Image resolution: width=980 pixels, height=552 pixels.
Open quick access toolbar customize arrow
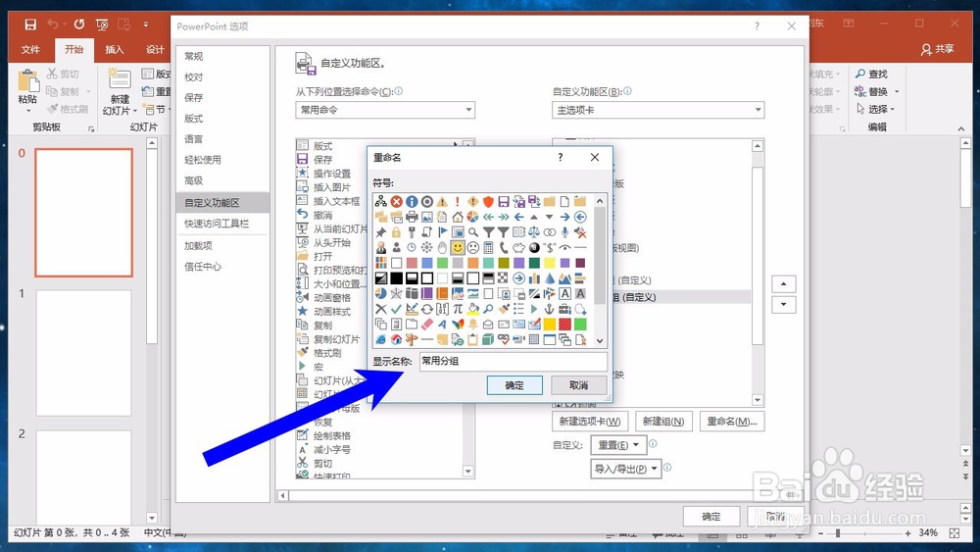[x=146, y=25]
